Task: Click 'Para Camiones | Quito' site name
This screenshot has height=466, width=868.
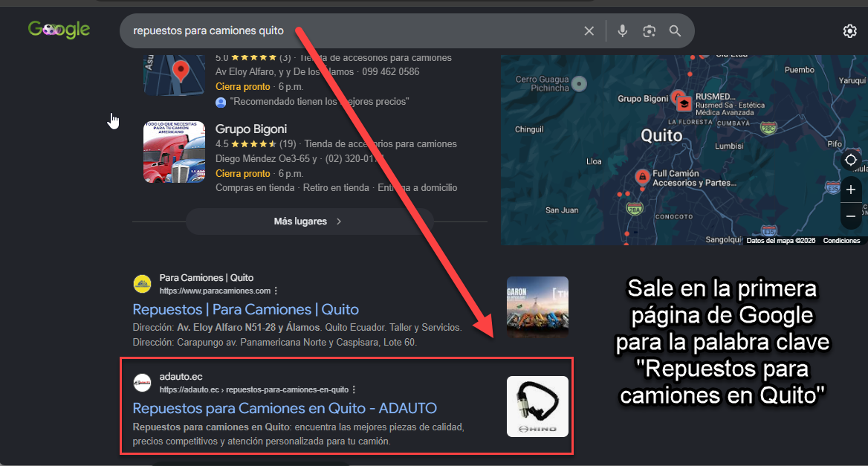Action: coord(207,278)
